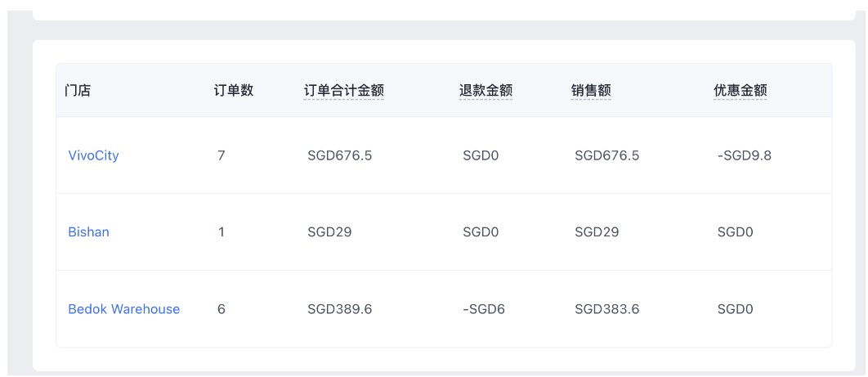This screenshot has width=868, height=377.
Task: Select Bedok Warehouse's -SGD6 refund amount
Action: 484,309
